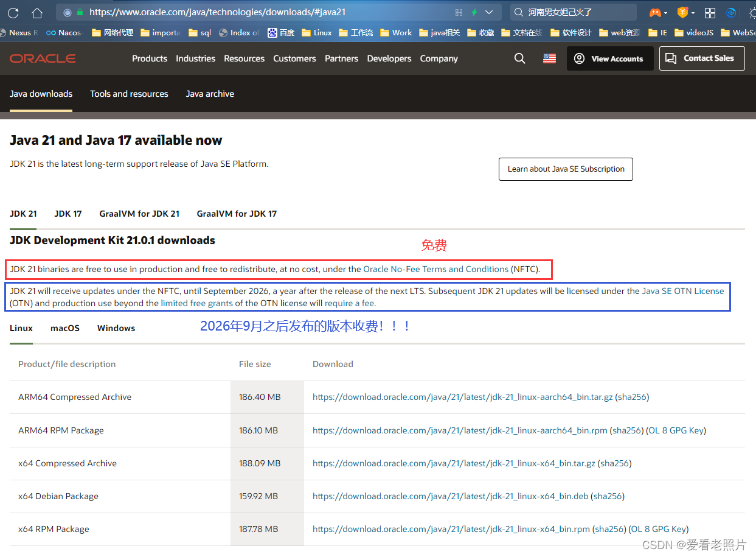This screenshot has height=557, width=756.
Task: Open the Company menu
Action: pyautogui.click(x=439, y=58)
